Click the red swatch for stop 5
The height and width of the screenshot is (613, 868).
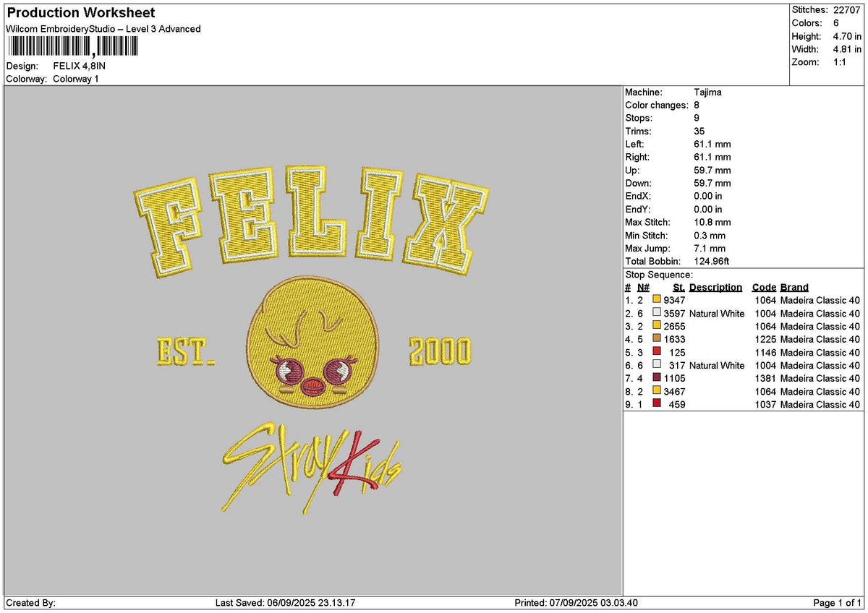[x=657, y=352]
